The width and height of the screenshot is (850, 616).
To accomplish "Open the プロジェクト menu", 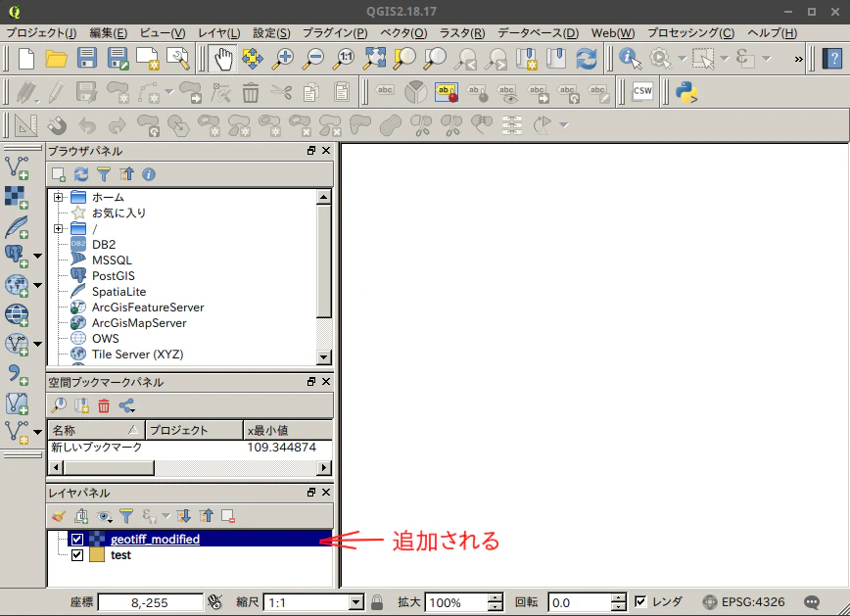I will (x=41, y=33).
